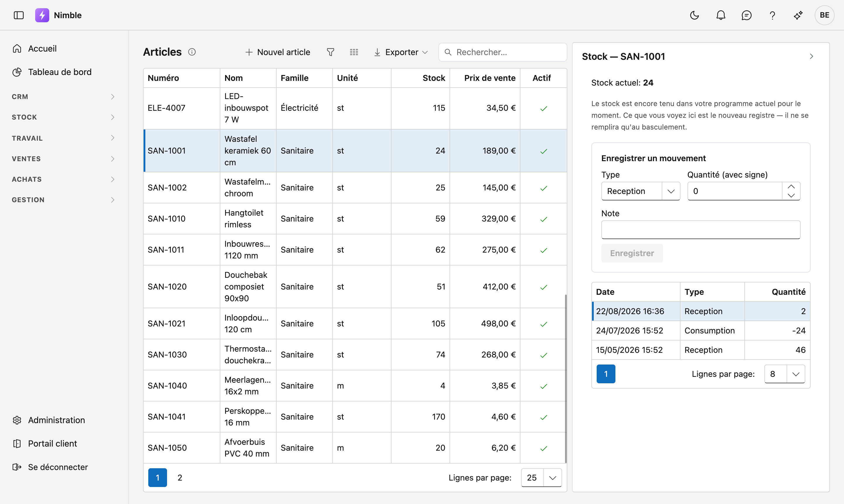Viewport: 844px width, 504px height.
Task: Open the movement Type dropdown showing Reception
Action: pyautogui.click(x=641, y=191)
